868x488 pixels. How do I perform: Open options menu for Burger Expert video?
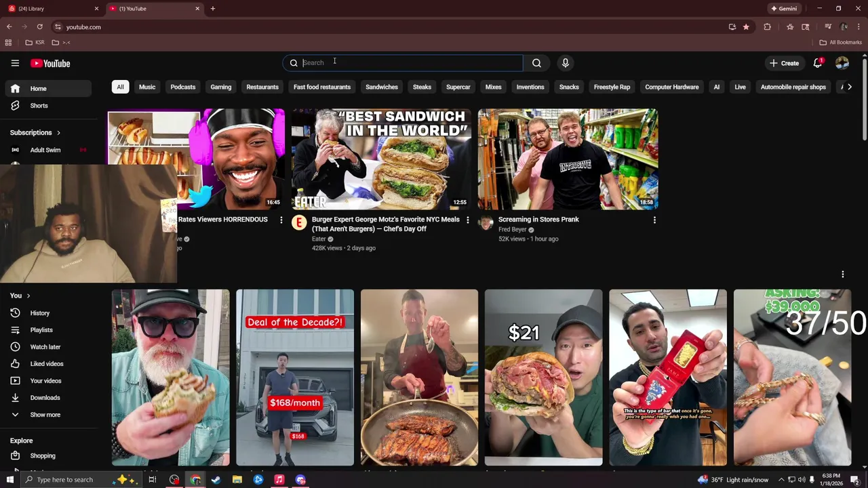[x=467, y=220]
